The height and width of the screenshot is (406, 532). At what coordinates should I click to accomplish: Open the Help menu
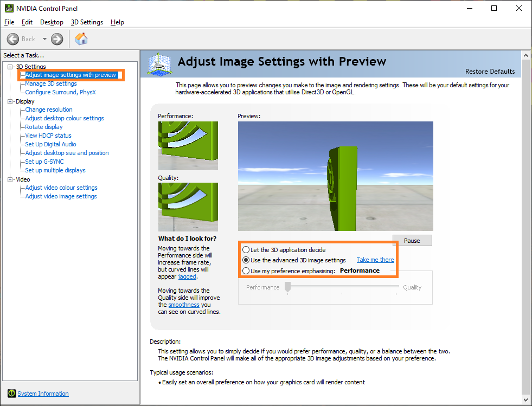(x=117, y=22)
